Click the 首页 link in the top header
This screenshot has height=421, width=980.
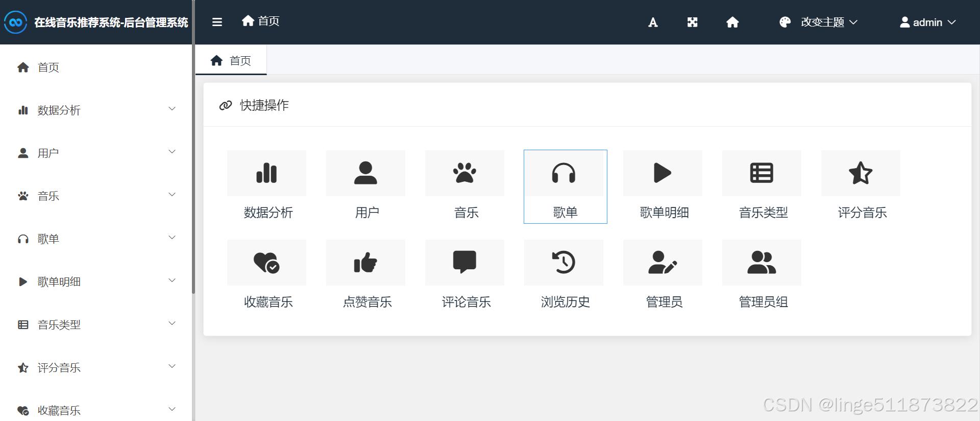tap(260, 21)
